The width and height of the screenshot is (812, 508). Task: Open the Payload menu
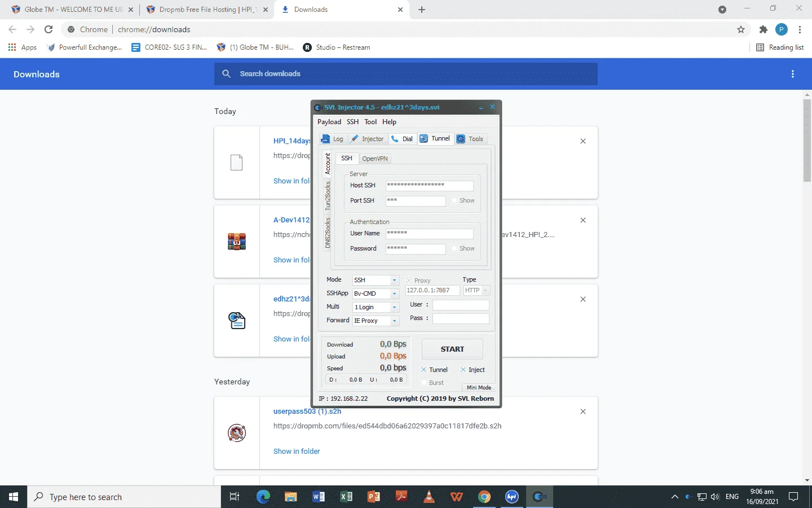[329, 122]
